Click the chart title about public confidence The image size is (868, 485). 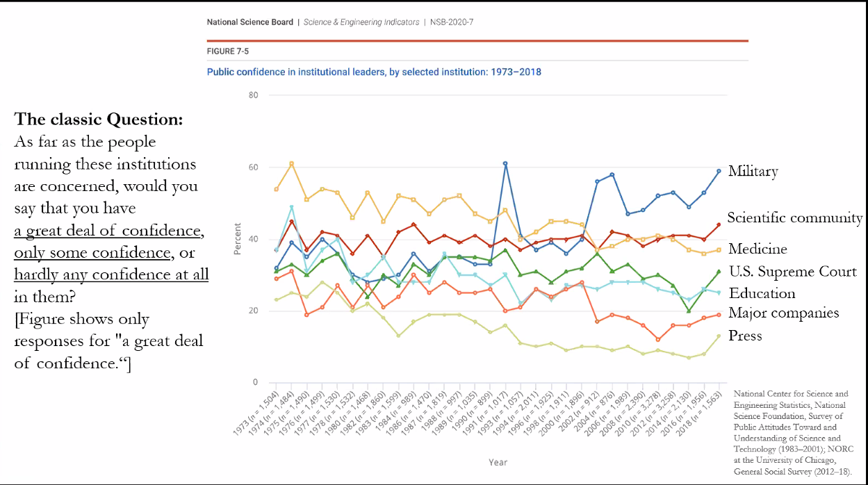tap(374, 72)
